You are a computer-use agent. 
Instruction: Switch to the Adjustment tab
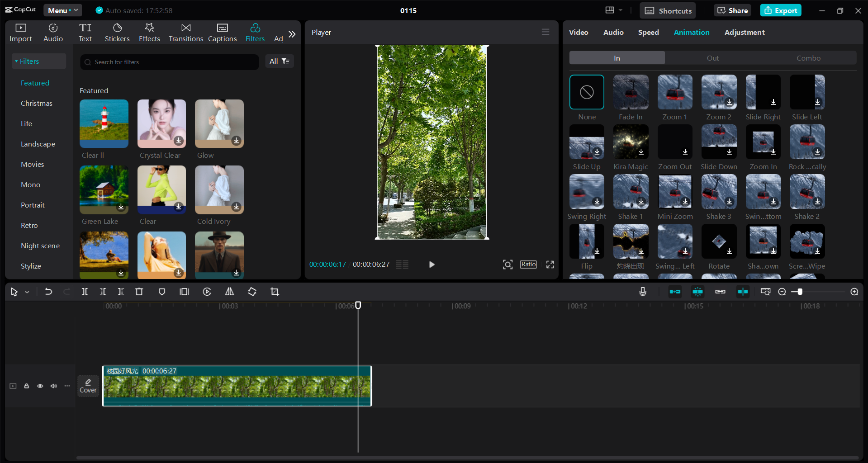pyautogui.click(x=745, y=32)
